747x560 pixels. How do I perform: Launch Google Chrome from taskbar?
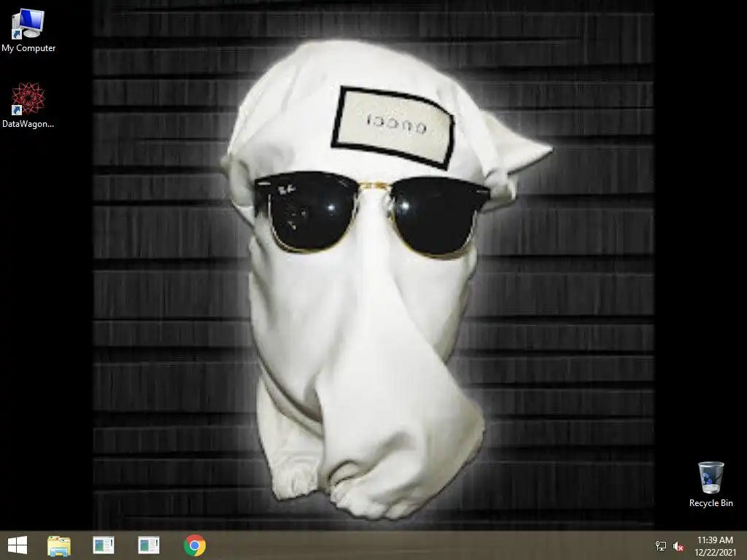194,545
